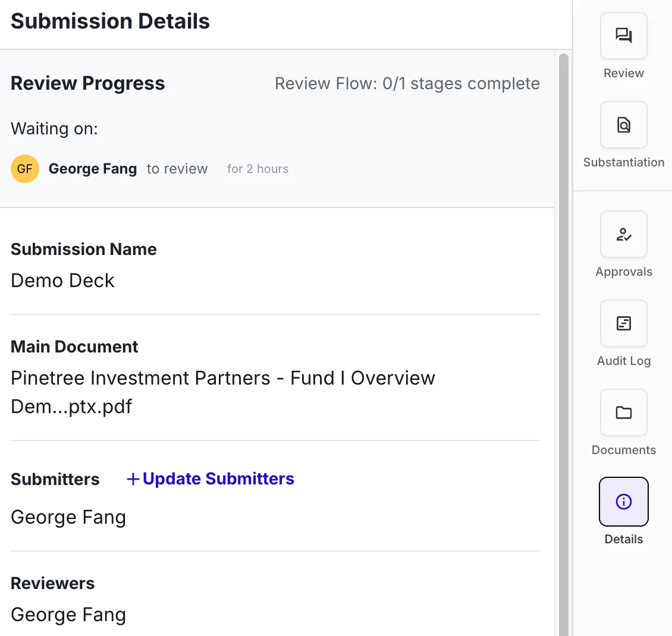Click the Submission Details heading
This screenshot has width=672, height=636.
coord(110,21)
